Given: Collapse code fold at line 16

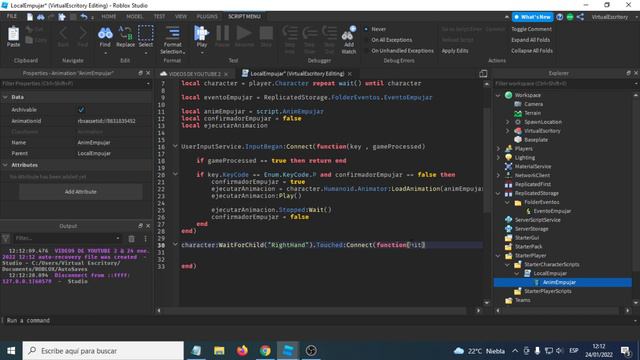Looking at the screenshot, I should pyautogui.click(x=175, y=146).
